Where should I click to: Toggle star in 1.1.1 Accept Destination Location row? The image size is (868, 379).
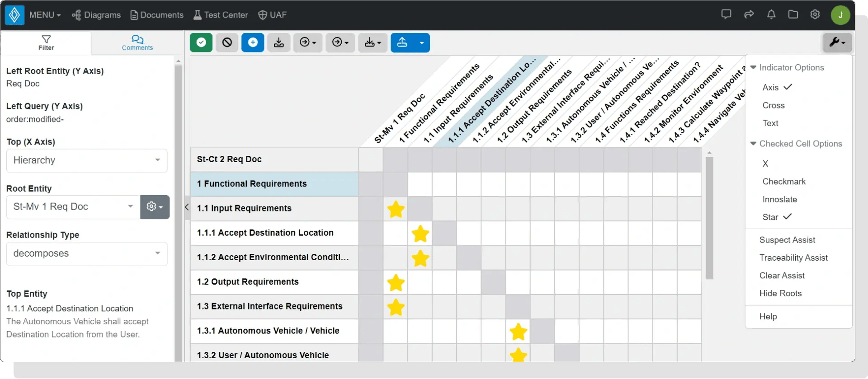[x=420, y=234]
